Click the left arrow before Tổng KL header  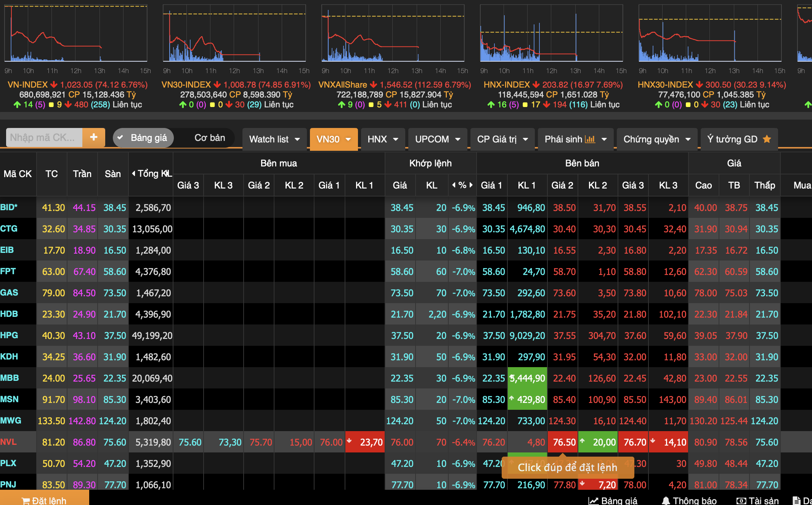133,174
